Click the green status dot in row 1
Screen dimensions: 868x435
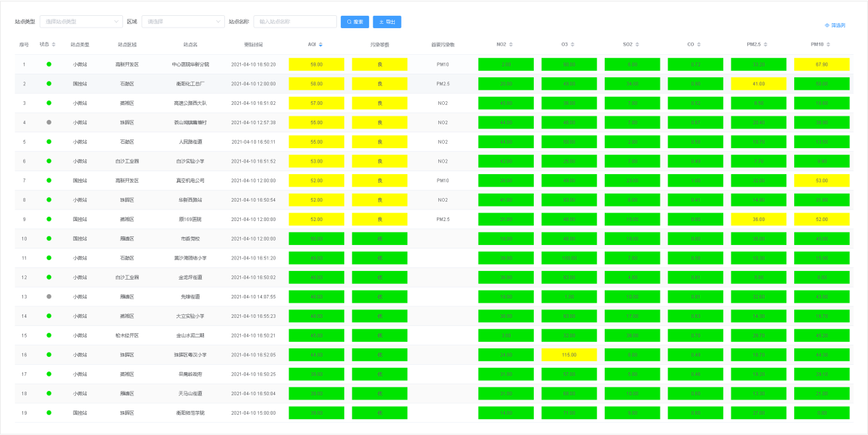pyautogui.click(x=48, y=64)
